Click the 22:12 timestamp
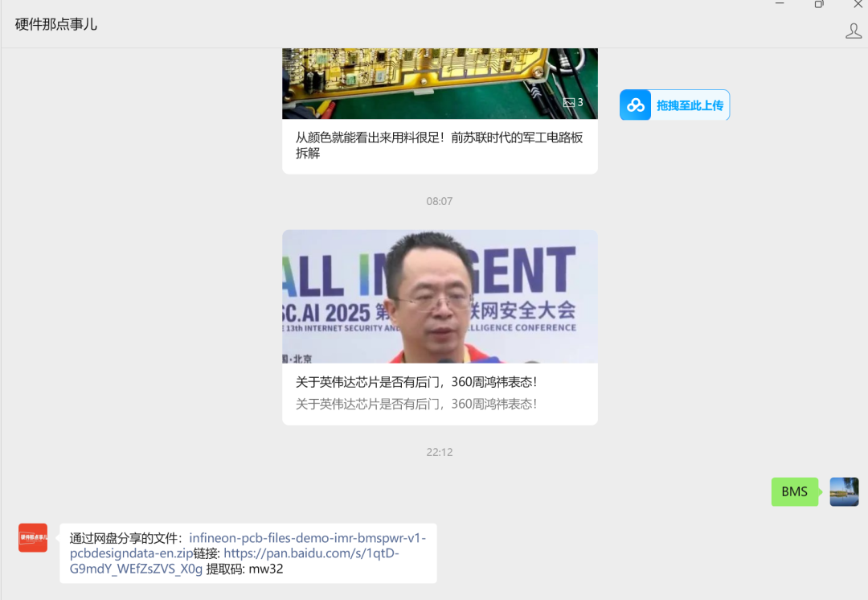Image resolution: width=868 pixels, height=600 pixels. (x=440, y=452)
